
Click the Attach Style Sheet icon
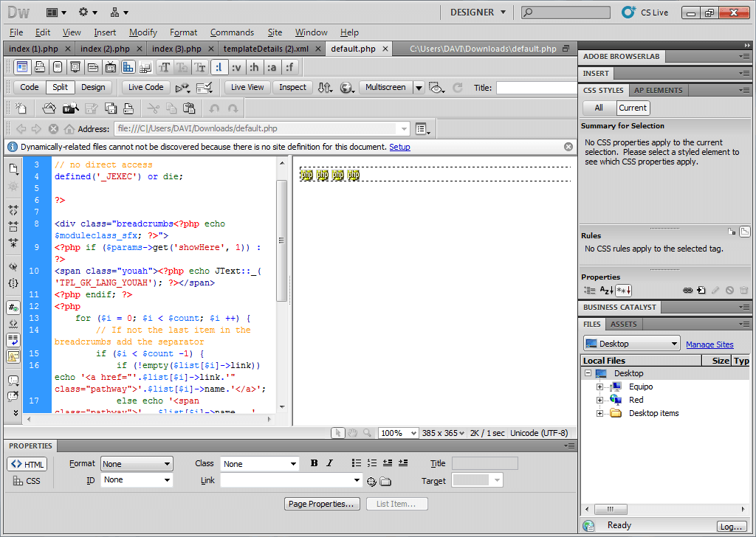point(688,290)
